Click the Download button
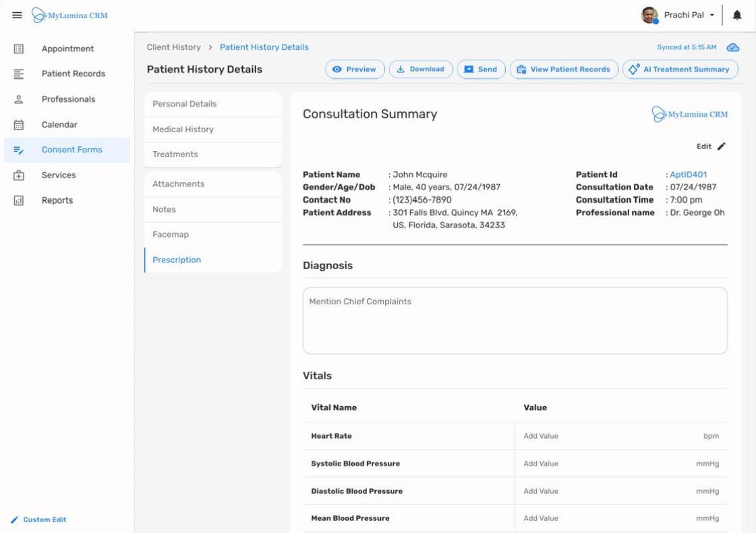 (x=421, y=69)
